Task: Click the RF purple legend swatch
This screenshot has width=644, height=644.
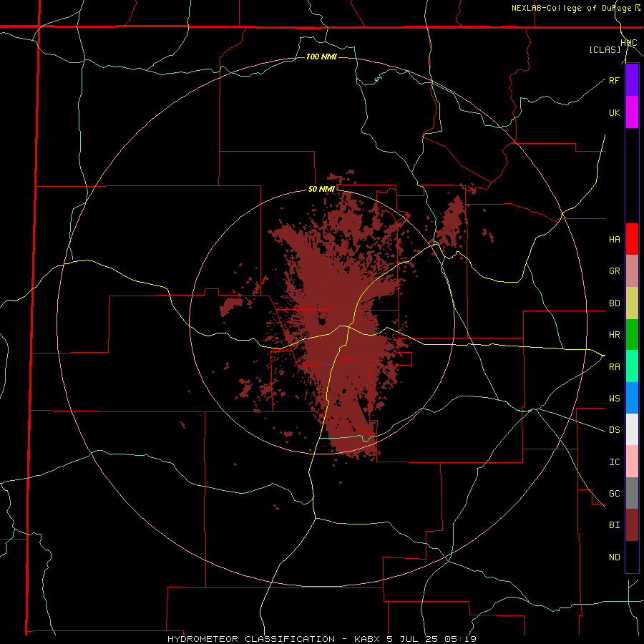Action: click(632, 80)
